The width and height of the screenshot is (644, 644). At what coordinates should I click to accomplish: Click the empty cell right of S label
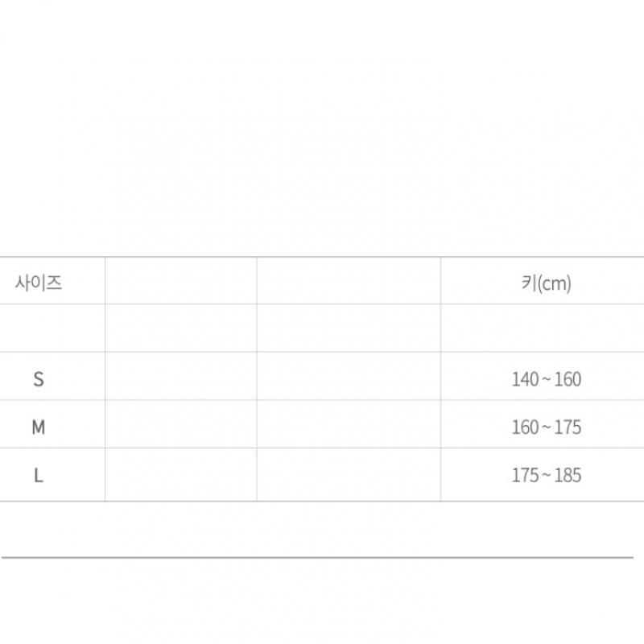[x=181, y=377]
